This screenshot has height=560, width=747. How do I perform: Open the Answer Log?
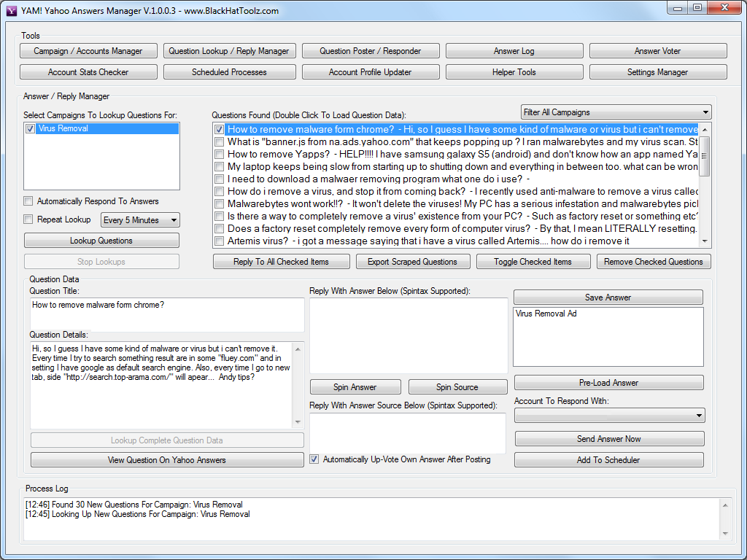pyautogui.click(x=514, y=51)
